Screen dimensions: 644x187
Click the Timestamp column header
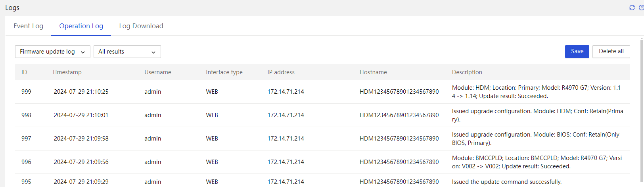(67, 72)
